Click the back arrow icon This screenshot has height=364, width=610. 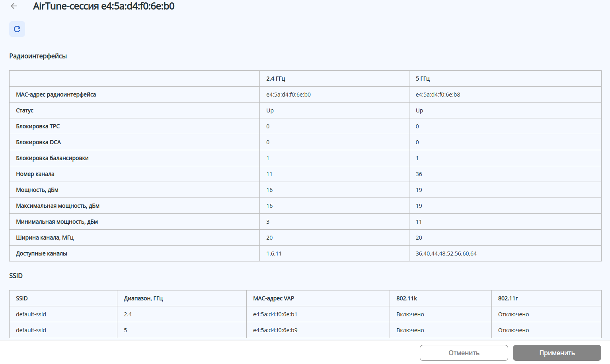coord(14,6)
